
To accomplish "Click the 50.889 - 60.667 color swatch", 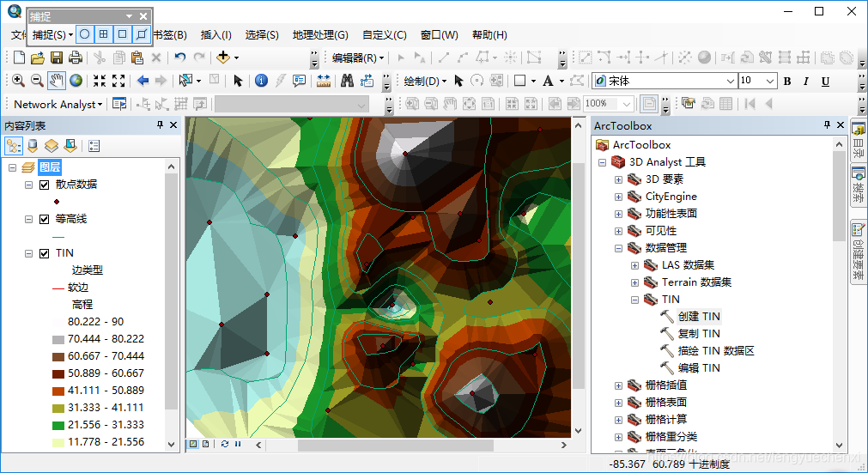I will pyautogui.click(x=58, y=373).
